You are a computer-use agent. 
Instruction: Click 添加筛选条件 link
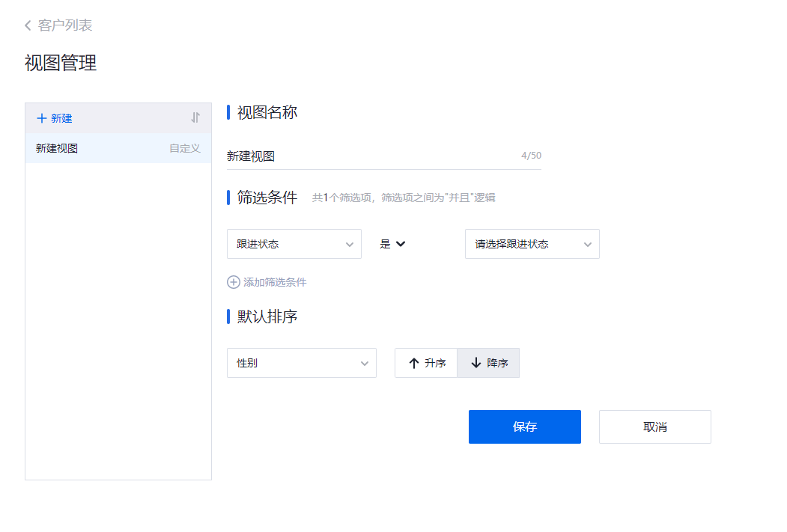[x=275, y=282]
